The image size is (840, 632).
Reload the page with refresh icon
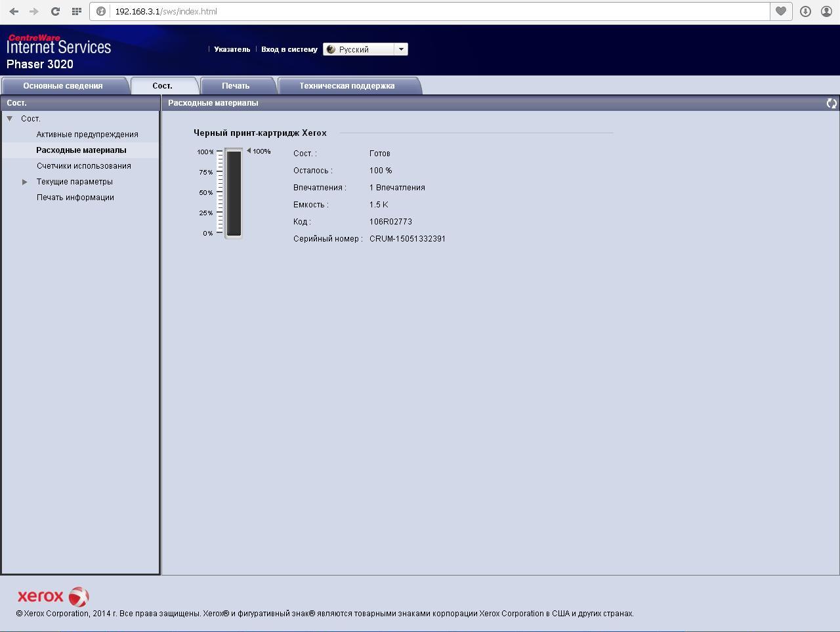tap(55, 11)
